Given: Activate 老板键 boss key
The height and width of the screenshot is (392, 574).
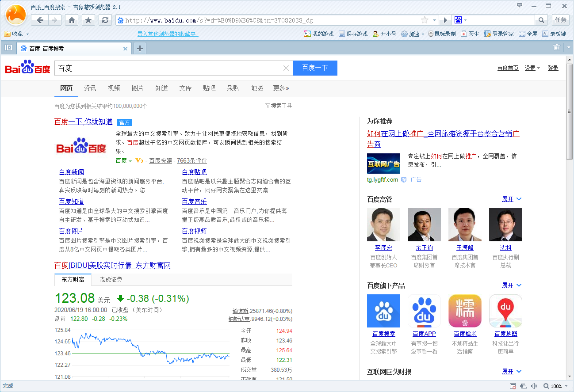Looking at the screenshot, I should 554,34.
